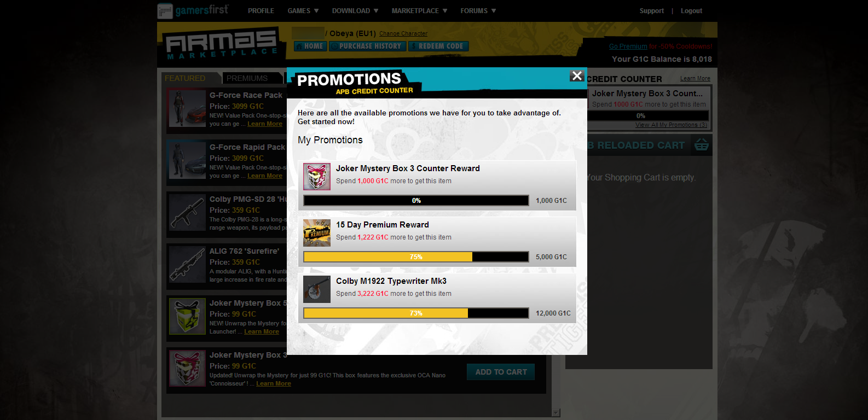Open the FORUMS dropdown menu
868x420 pixels.
point(478,11)
